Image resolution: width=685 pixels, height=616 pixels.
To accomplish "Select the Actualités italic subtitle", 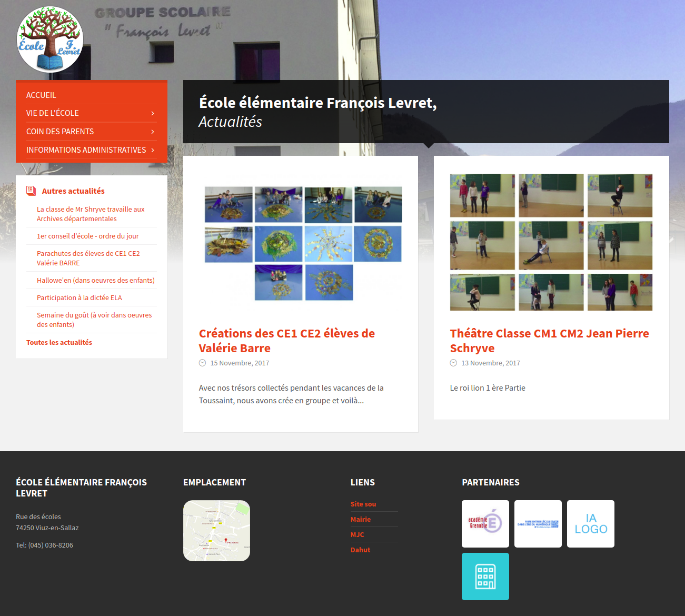I will 230,122.
